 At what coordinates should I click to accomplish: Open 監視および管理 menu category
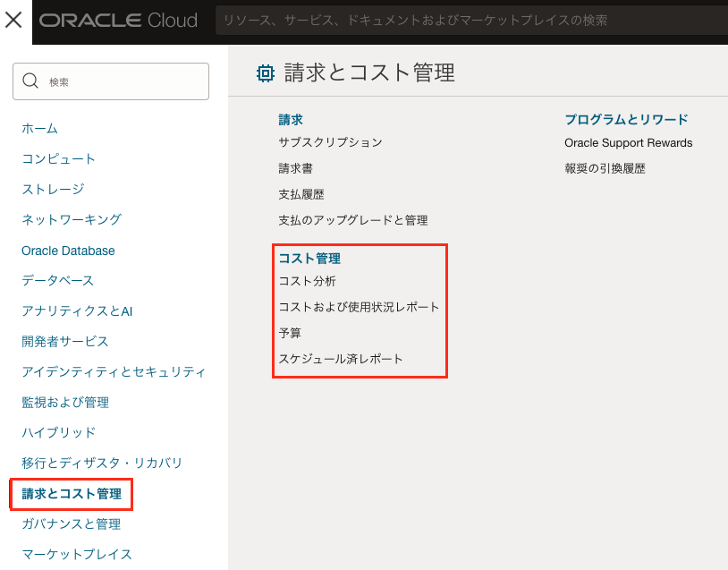pos(64,403)
